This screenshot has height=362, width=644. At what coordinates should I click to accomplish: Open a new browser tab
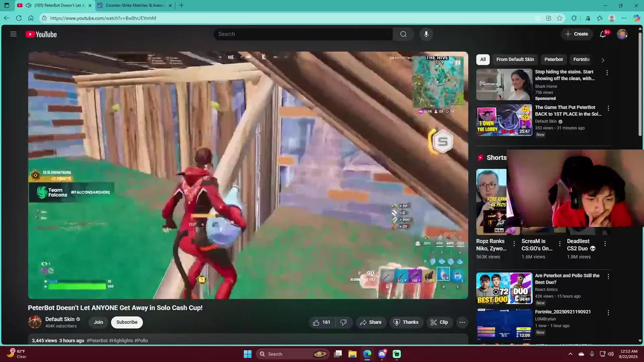[x=181, y=6]
